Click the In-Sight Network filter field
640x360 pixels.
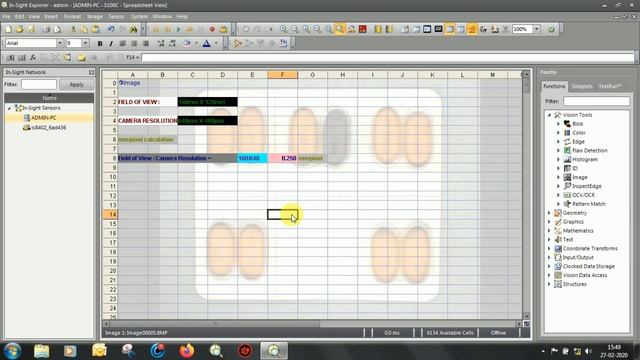pyautogui.click(x=39, y=84)
